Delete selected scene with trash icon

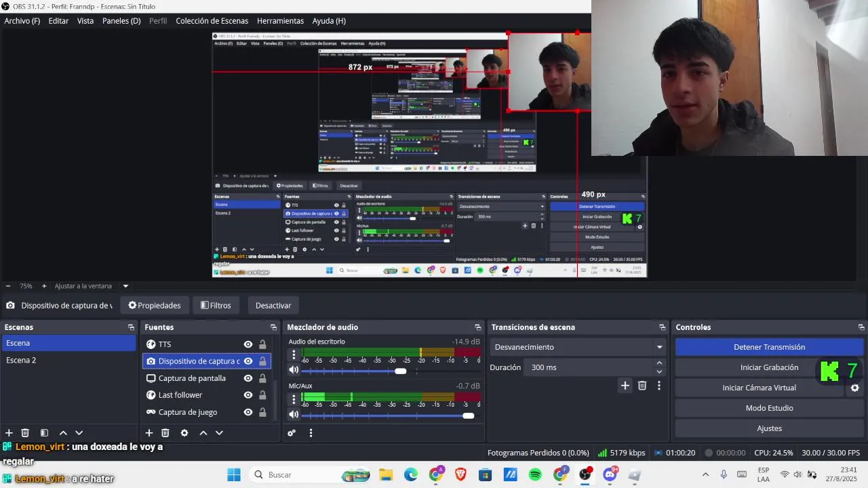(25, 432)
